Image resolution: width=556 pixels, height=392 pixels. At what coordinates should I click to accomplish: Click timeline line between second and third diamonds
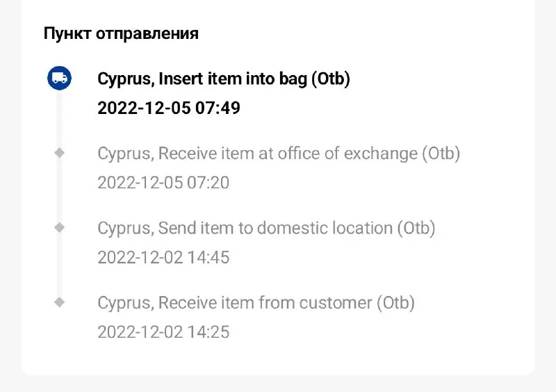60,266
